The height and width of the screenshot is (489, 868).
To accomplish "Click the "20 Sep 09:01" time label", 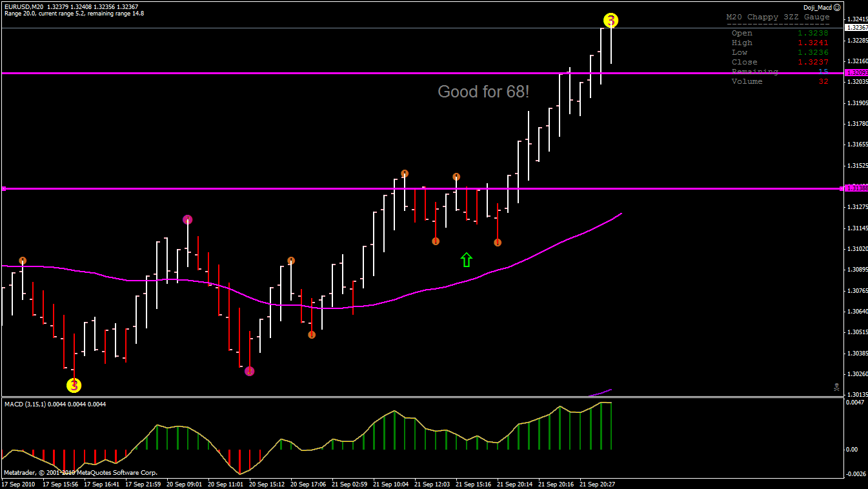I will [x=185, y=484].
